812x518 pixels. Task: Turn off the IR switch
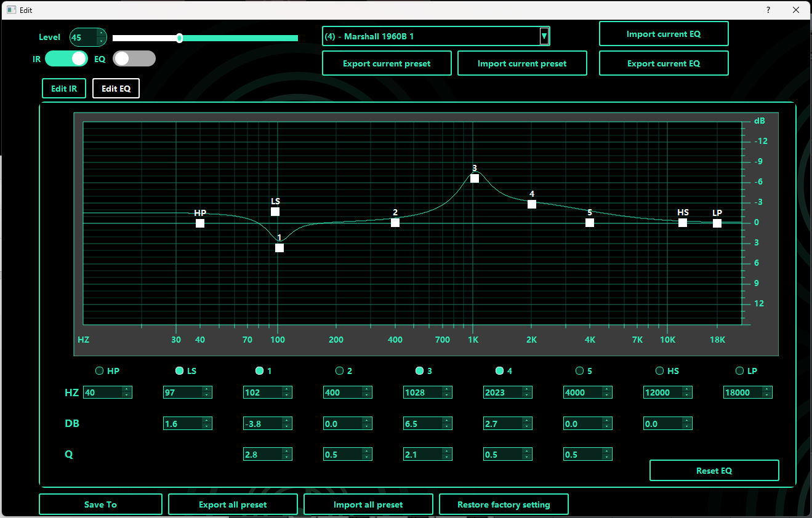tap(66, 58)
